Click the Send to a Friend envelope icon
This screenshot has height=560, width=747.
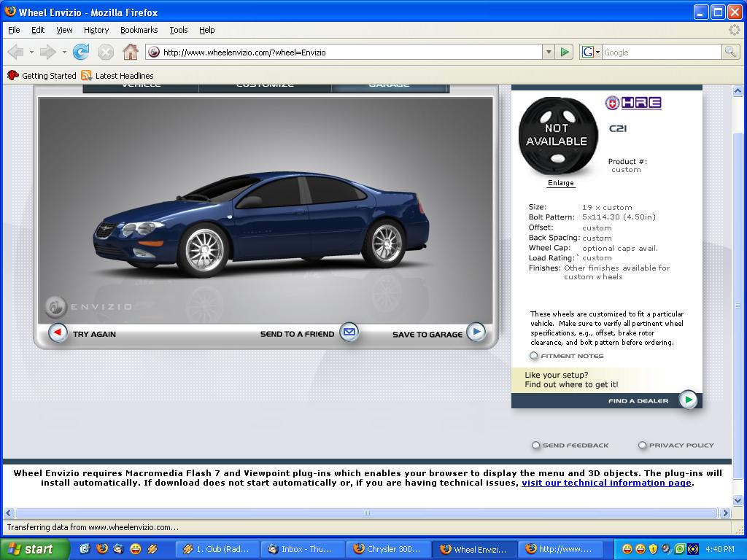(x=349, y=332)
